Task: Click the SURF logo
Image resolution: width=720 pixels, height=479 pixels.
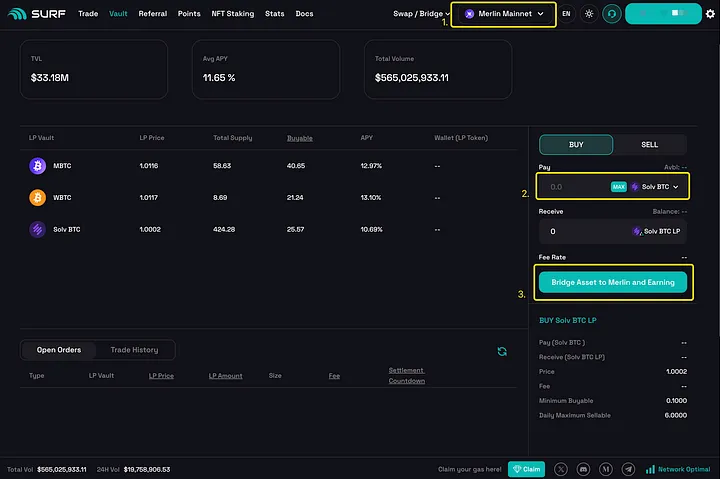Action: (38, 14)
